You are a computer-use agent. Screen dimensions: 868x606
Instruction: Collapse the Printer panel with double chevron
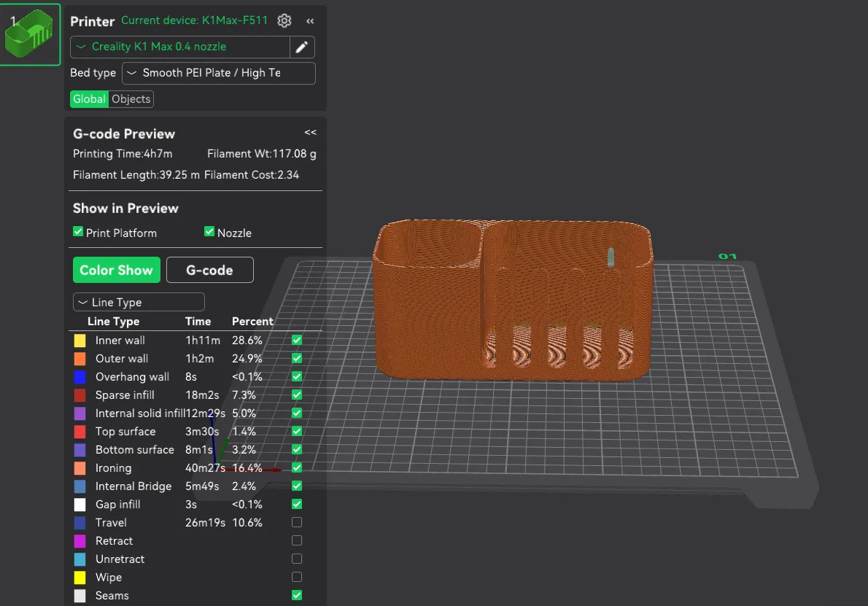[310, 21]
